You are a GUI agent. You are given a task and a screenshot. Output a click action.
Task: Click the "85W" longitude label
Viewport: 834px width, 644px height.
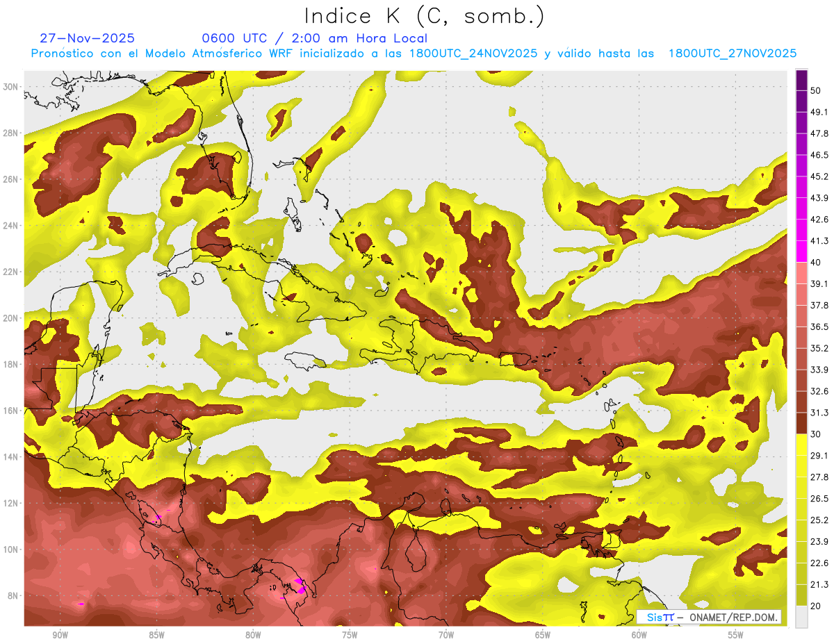click(x=156, y=635)
